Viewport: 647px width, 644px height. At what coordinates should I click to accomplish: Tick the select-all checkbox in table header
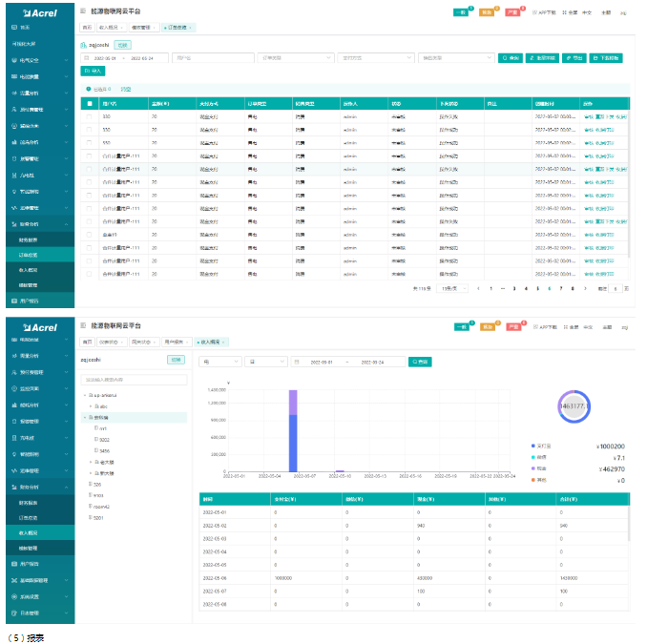tap(90, 103)
